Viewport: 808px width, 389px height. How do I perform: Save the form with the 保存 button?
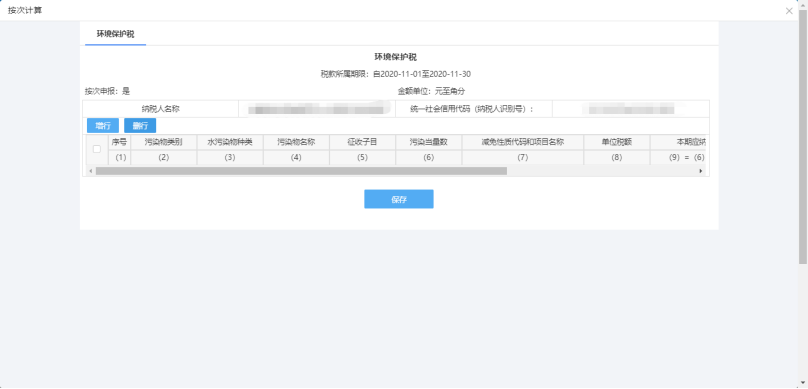coord(399,199)
